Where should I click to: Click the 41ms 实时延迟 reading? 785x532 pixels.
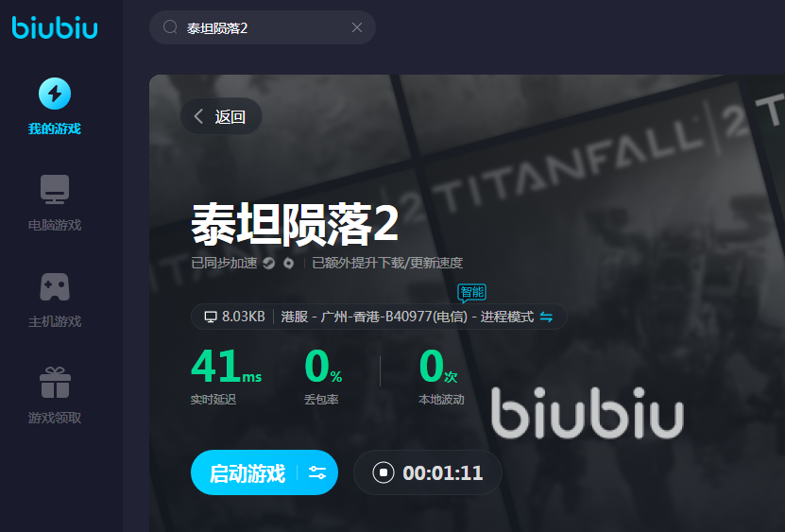[227, 376]
